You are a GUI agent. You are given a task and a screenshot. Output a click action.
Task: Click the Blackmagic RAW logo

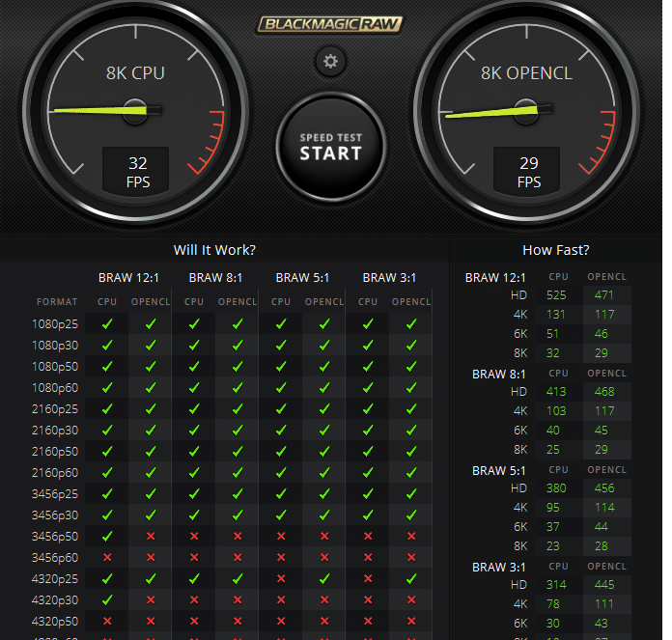(330, 24)
